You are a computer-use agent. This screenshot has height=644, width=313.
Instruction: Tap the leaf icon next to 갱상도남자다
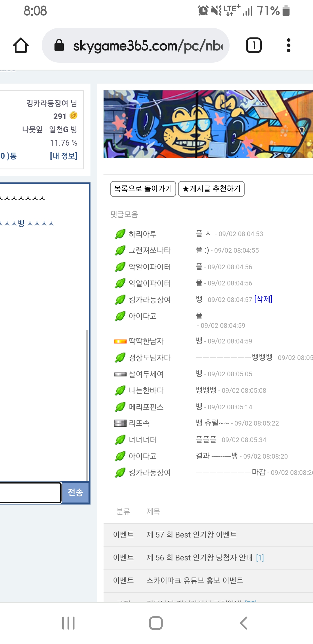tap(120, 358)
